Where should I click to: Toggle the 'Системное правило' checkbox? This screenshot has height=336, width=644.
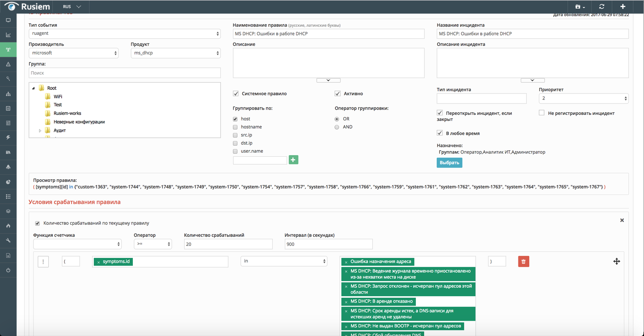236,93
